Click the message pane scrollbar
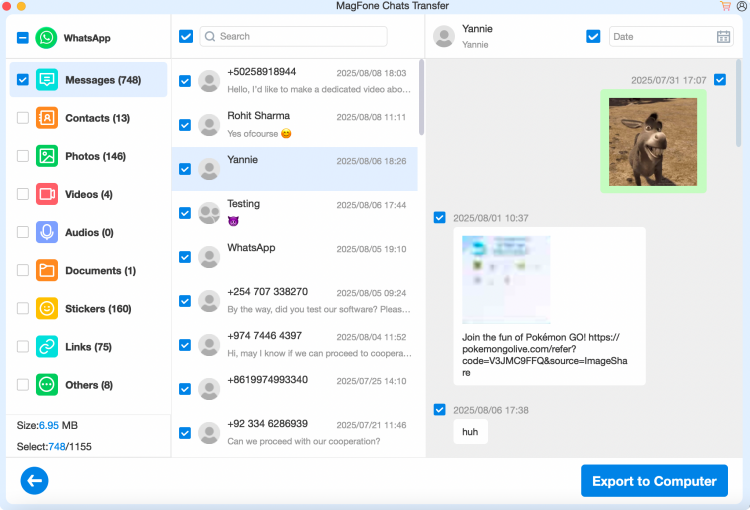The image size is (750, 510). pyautogui.click(x=739, y=103)
